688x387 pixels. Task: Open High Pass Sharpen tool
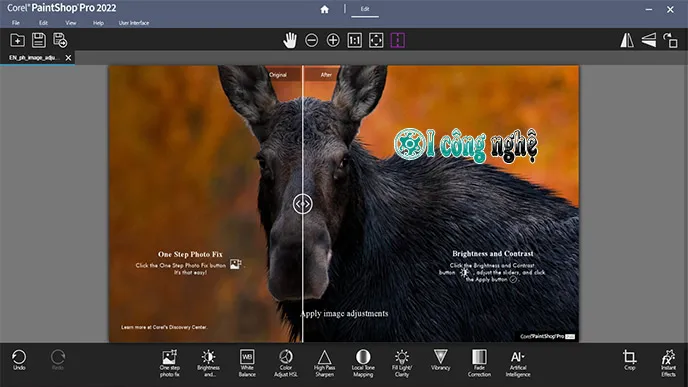point(324,364)
